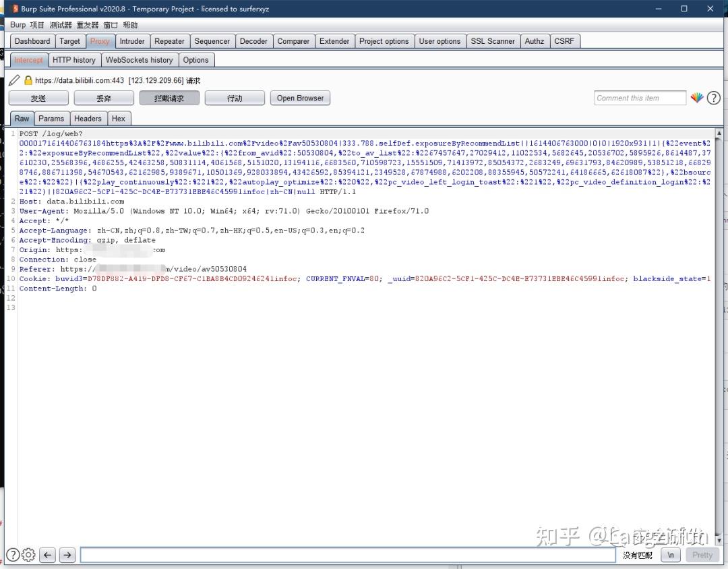Click the User-Agent header line

(224, 211)
